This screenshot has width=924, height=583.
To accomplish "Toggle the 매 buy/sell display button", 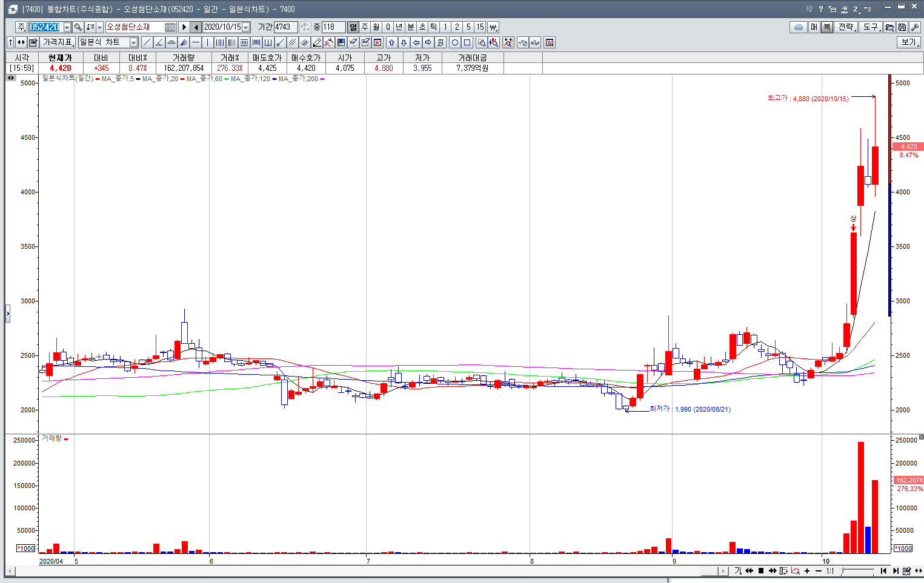I will click(x=814, y=27).
